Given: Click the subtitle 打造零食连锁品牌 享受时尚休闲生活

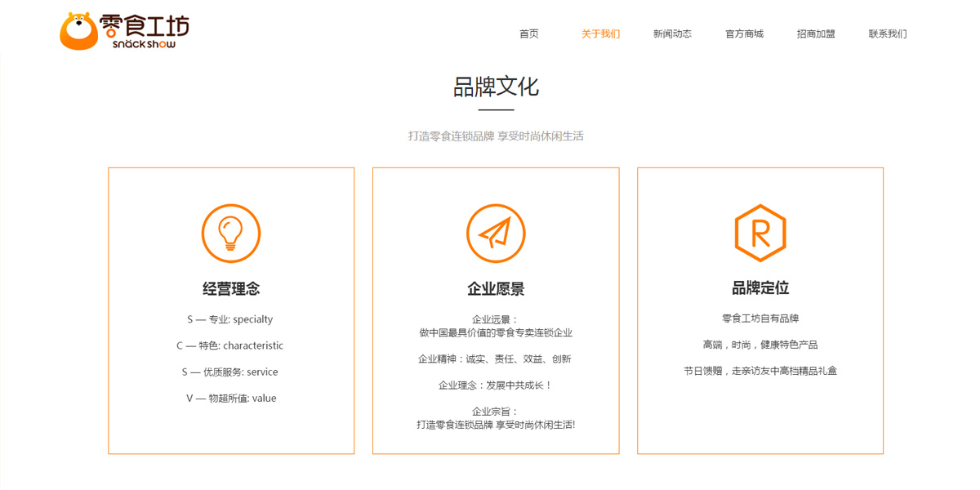Looking at the screenshot, I should pos(496,136).
